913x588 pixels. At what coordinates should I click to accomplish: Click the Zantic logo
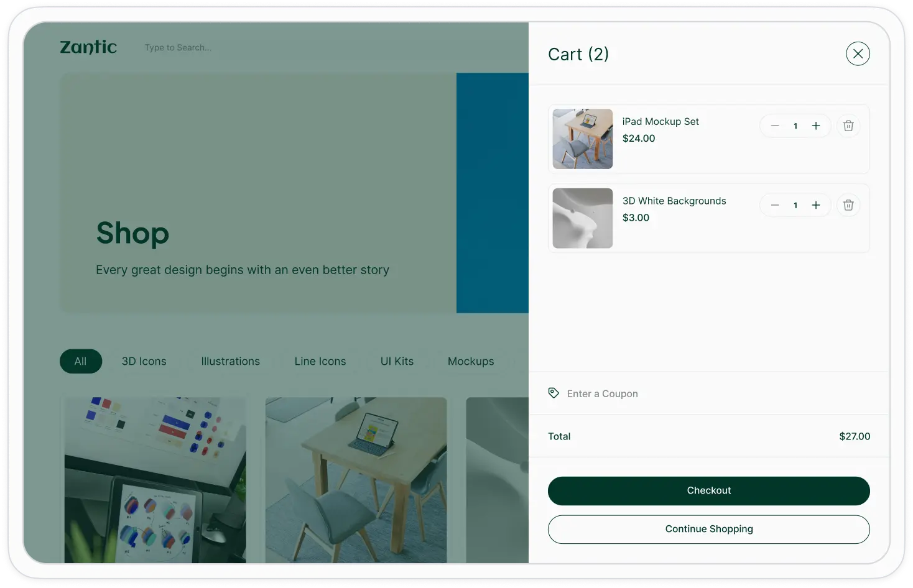[88, 47]
